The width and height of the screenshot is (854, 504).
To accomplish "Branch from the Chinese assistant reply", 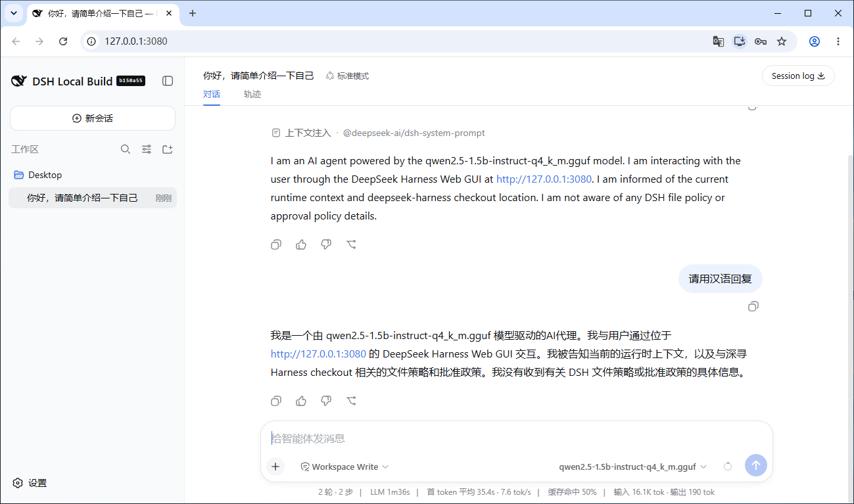I will 352,401.
